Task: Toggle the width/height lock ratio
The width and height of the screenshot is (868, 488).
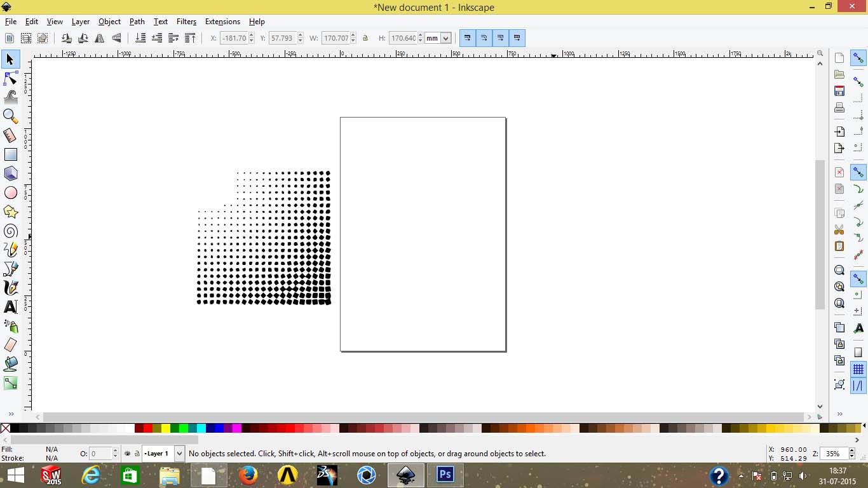Action: 365,38
